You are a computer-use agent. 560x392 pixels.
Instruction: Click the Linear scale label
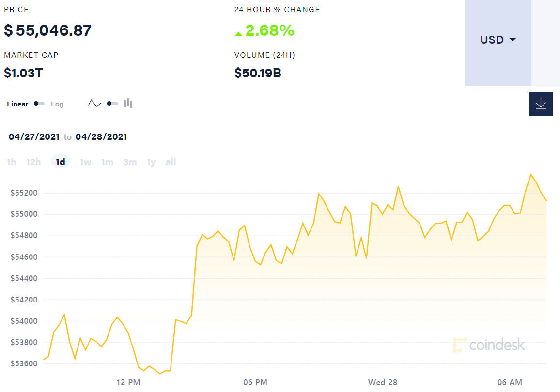coord(18,104)
